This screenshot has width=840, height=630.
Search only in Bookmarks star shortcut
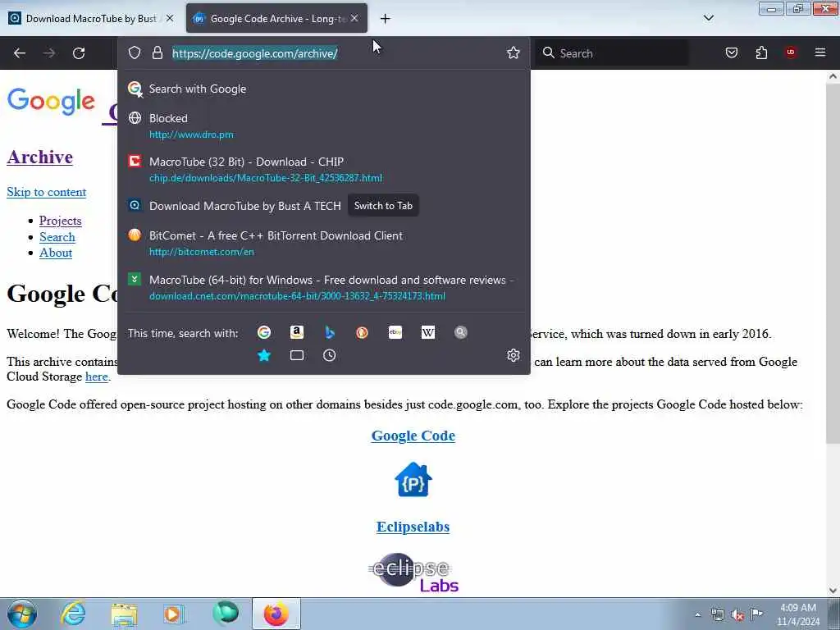click(x=264, y=355)
